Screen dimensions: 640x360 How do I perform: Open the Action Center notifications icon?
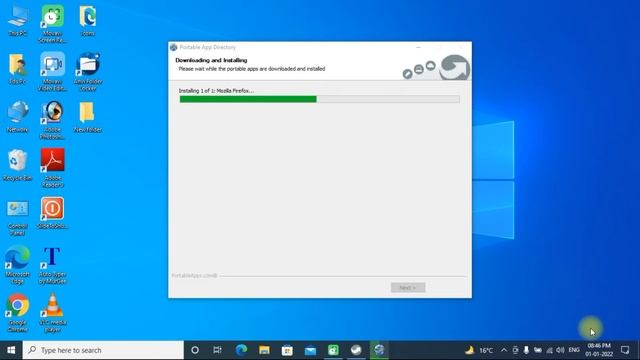coord(625,350)
